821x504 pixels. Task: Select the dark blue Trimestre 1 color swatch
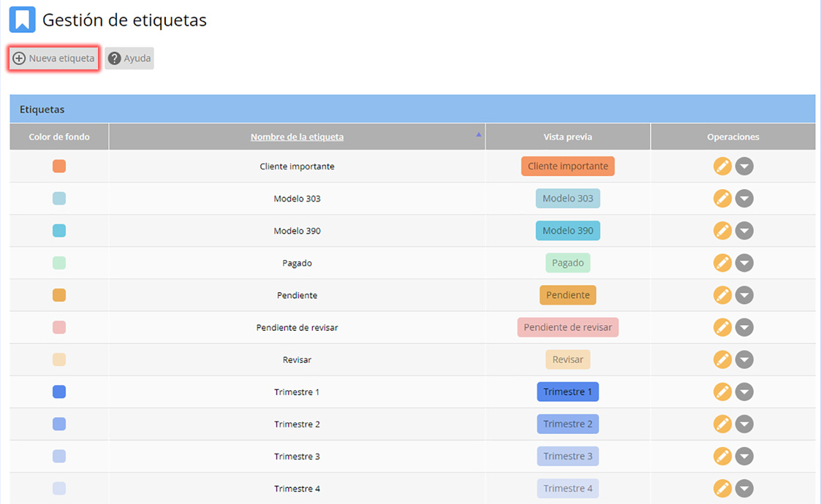point(59,392)
